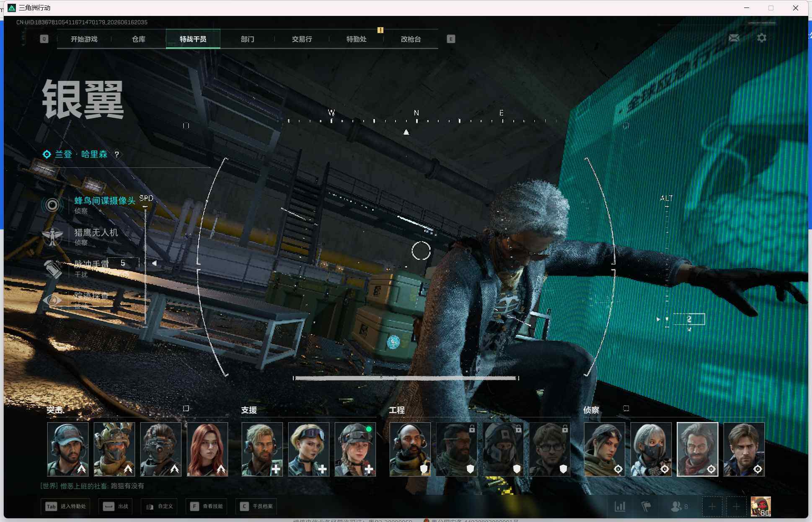Open the settings gear icon
The width and height of the screenshot is (812, 522).
pos(762,38)
